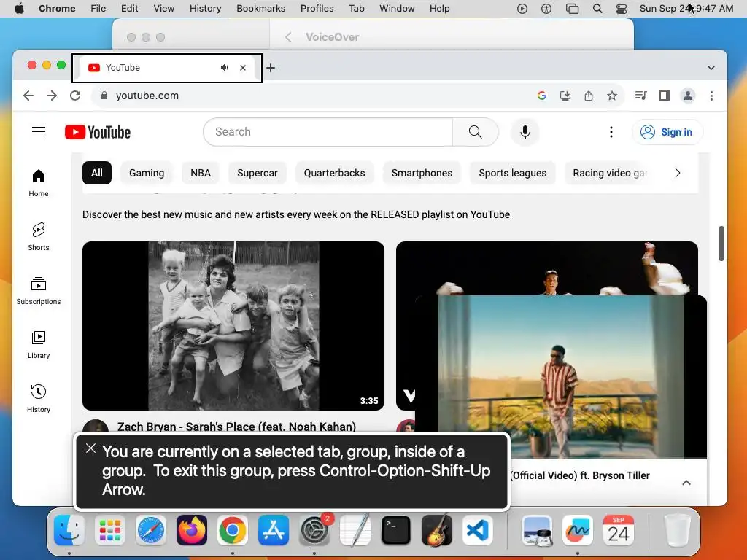
Task: Open Spotlight search in menu bar
Action: tap(597, 9)
